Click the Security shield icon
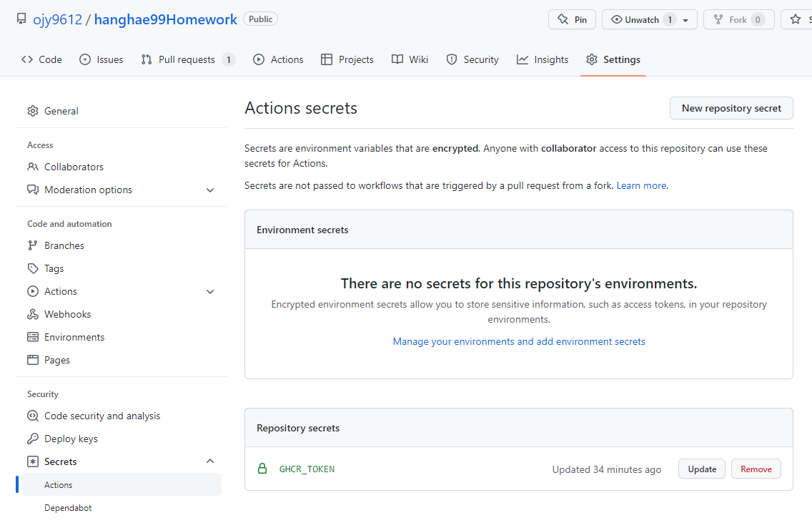 452,59
